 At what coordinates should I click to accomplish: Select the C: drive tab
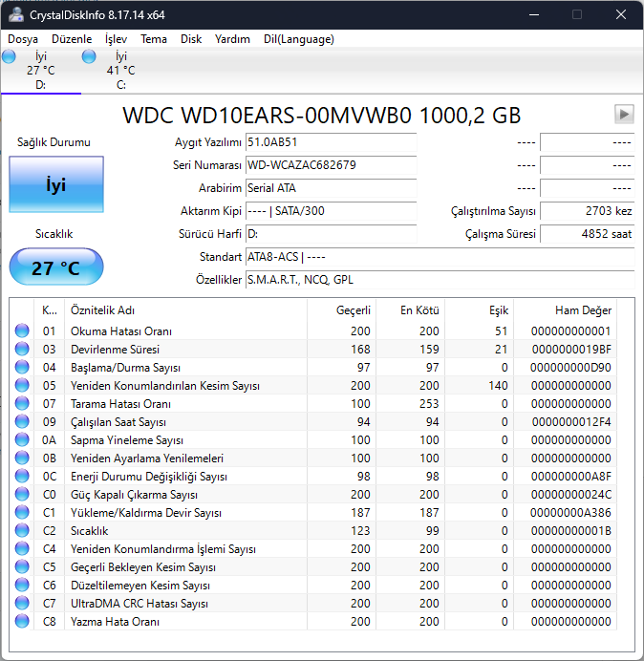(x=121, y=71)
